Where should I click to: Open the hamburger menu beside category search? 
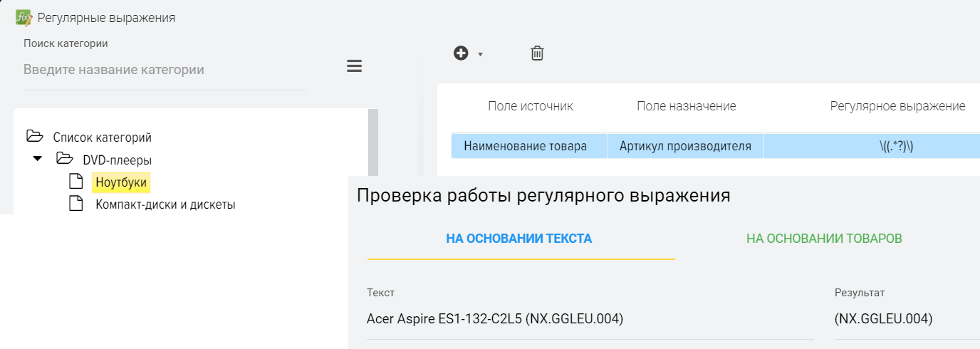pos(354,66)
